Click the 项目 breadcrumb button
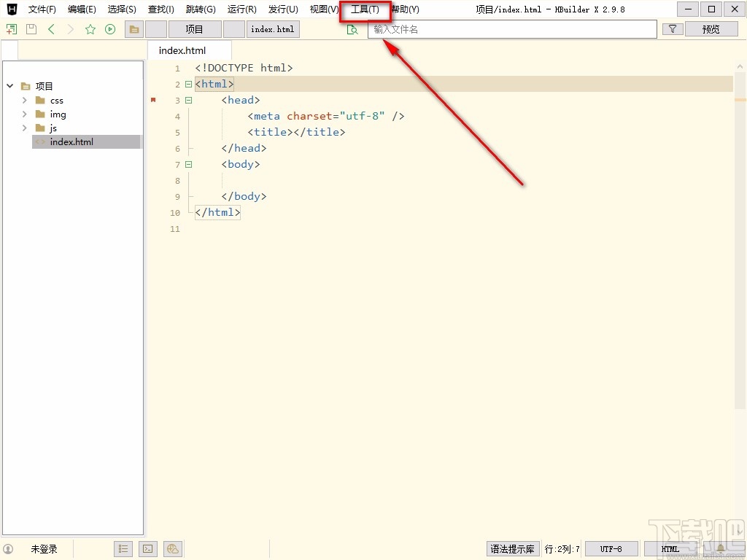Image resolution: width=747 pixels, height=560 pixels. 194,29
